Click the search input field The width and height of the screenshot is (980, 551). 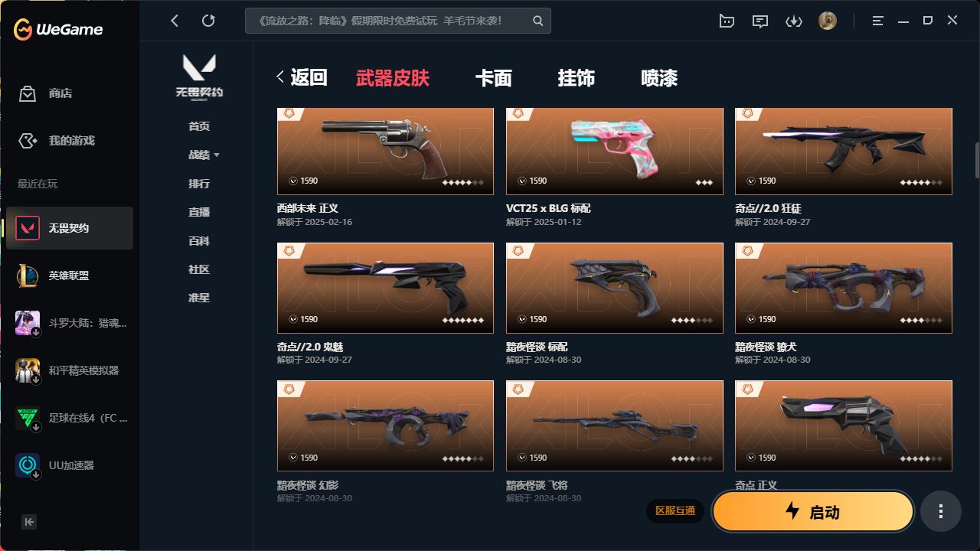pyautogui.click(x=389, y=21)
